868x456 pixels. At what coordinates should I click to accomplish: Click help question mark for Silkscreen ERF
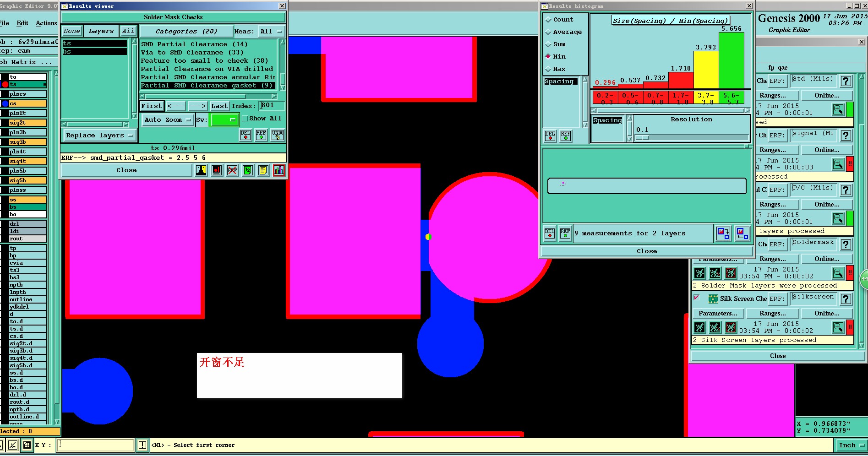pos(846,299)
